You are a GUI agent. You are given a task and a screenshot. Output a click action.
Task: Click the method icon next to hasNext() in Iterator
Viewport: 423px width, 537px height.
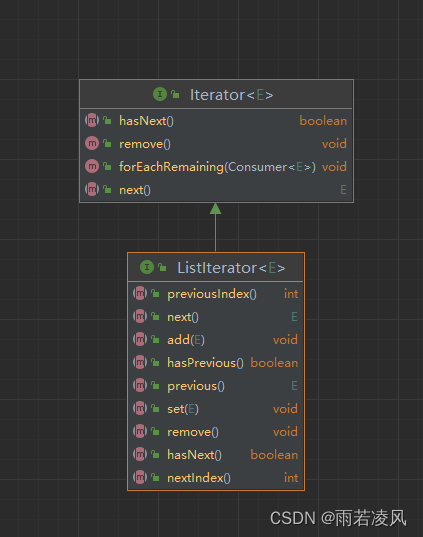pos(92,121)
